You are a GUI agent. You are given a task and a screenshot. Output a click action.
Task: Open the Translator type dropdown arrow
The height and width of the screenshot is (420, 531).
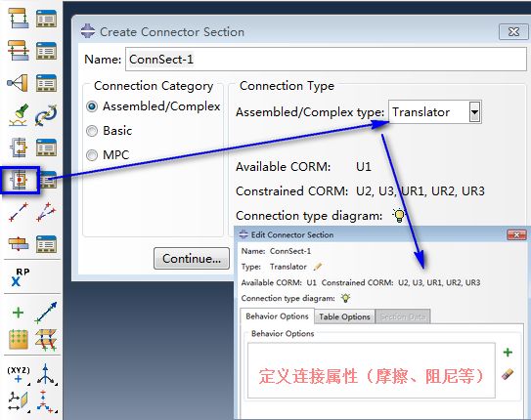click(x=474, y=112)
